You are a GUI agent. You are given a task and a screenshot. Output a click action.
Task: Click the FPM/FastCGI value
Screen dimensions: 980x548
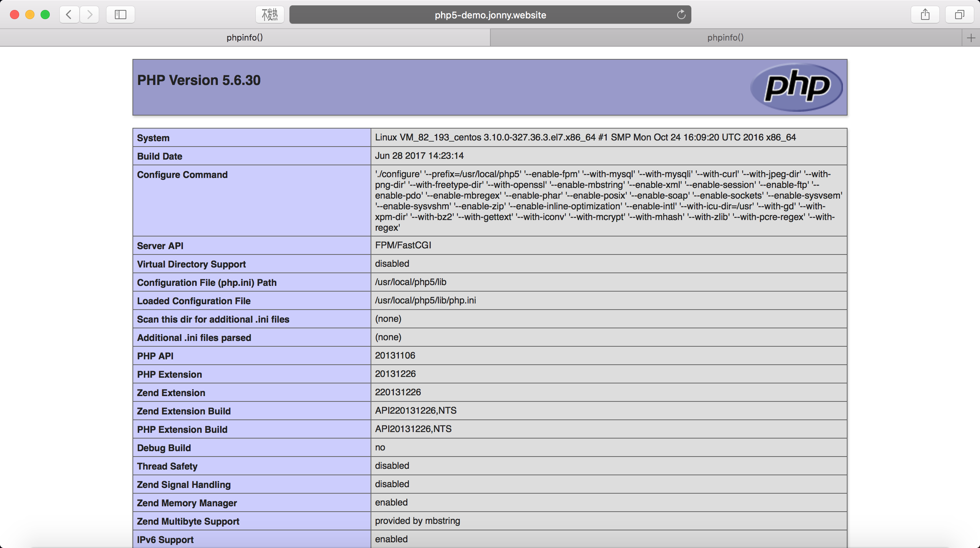403,245
